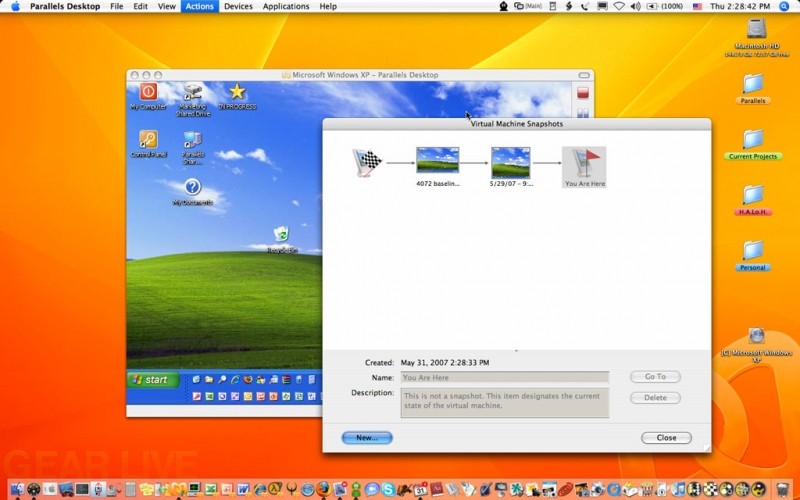
Task: Click the Windows XP start button
Action: (153, 380)
